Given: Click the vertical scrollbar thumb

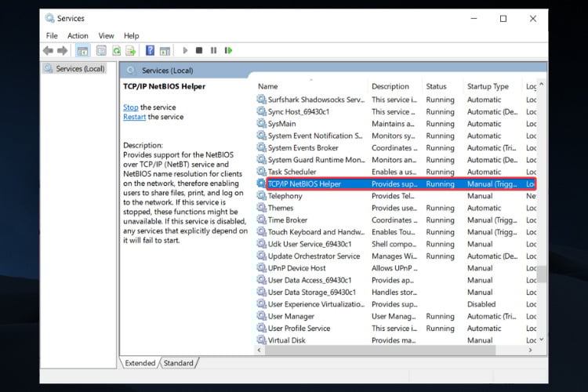Looking at the screenshot, I should [541, 274].
